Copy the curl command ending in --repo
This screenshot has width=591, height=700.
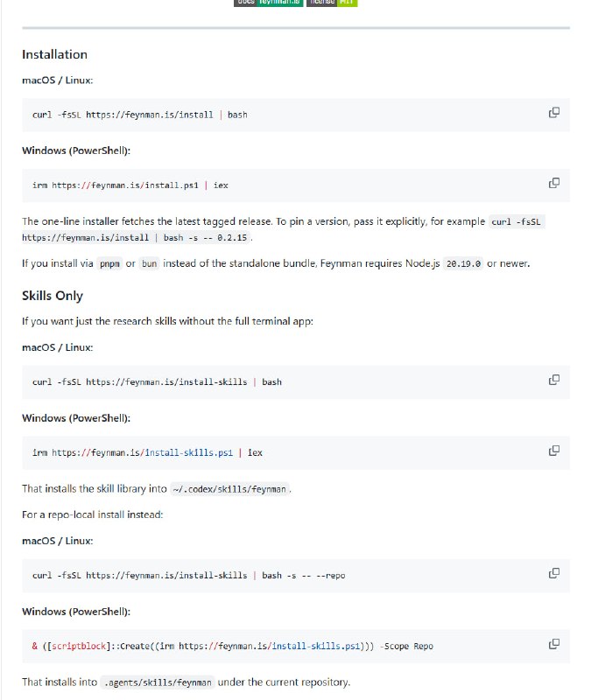553,573
